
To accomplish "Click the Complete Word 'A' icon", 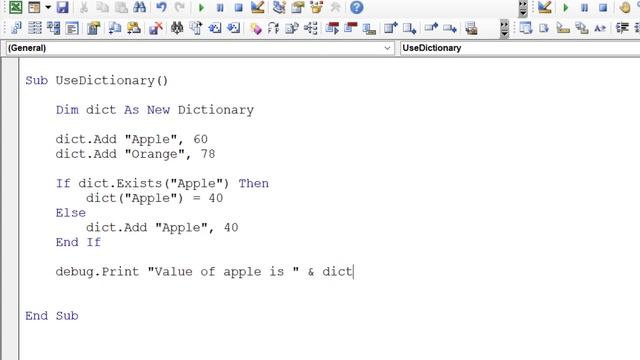I will click(600, 28).
